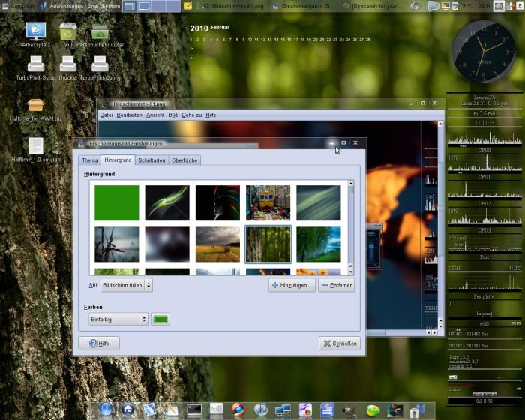Open the Farben 'Einfarbig' dropdown

click(118, 319)
